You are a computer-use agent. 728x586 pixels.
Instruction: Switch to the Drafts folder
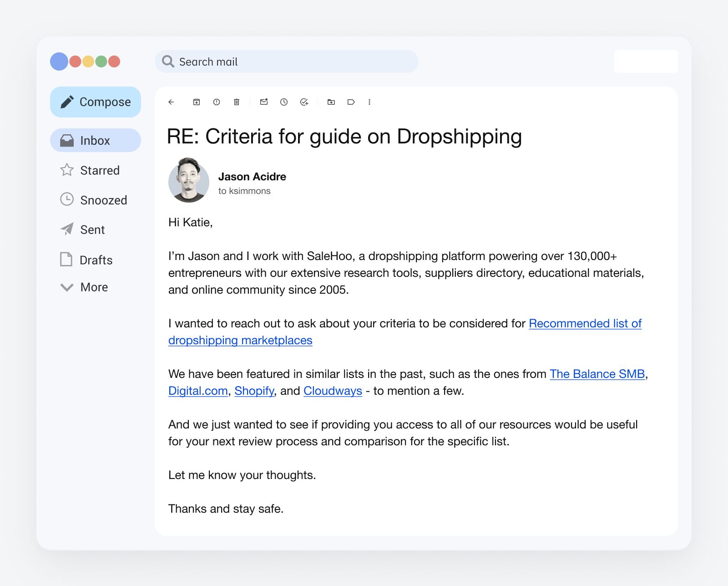pos(96,260)
